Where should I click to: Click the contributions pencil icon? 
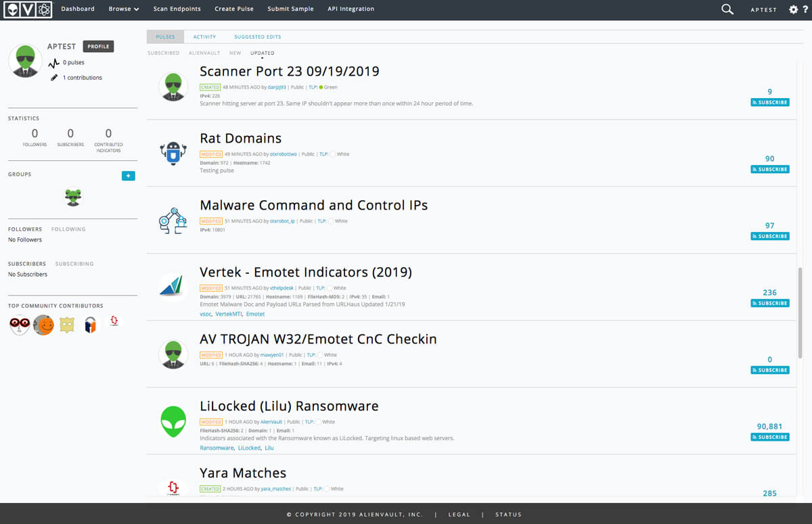point(54,78)
